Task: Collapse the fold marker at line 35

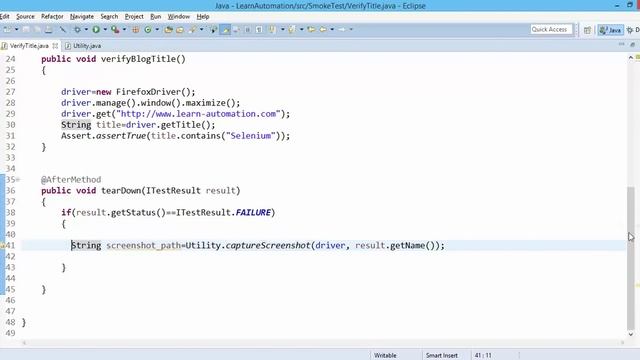Action: 18,180
